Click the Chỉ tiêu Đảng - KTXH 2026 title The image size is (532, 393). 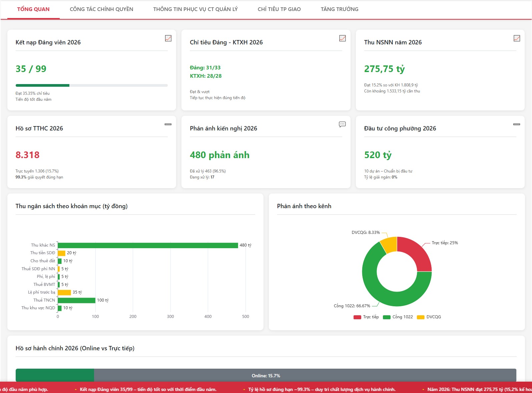coord(226,42)
